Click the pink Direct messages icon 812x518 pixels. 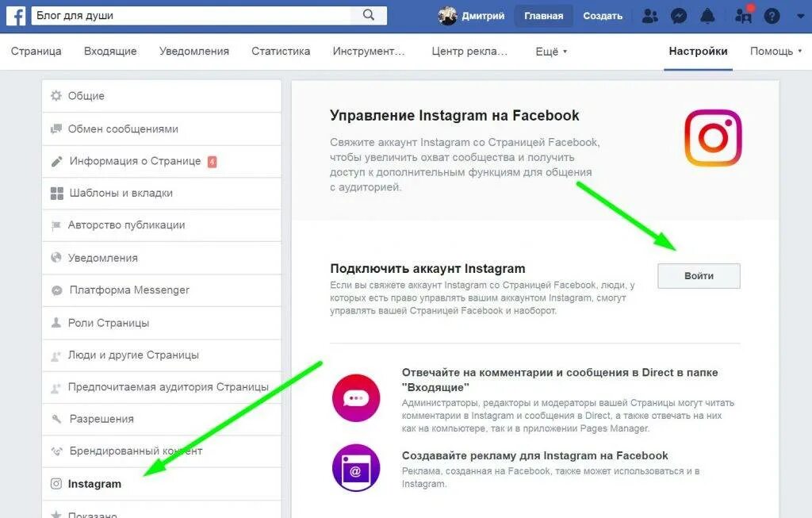(x=356, y=398)
